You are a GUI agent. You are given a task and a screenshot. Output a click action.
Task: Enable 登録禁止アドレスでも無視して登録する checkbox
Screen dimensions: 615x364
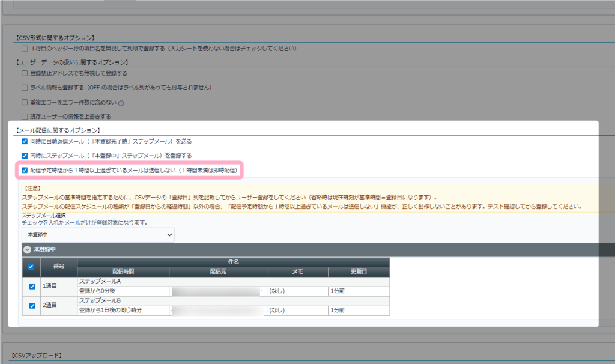(x=25, y=73)
